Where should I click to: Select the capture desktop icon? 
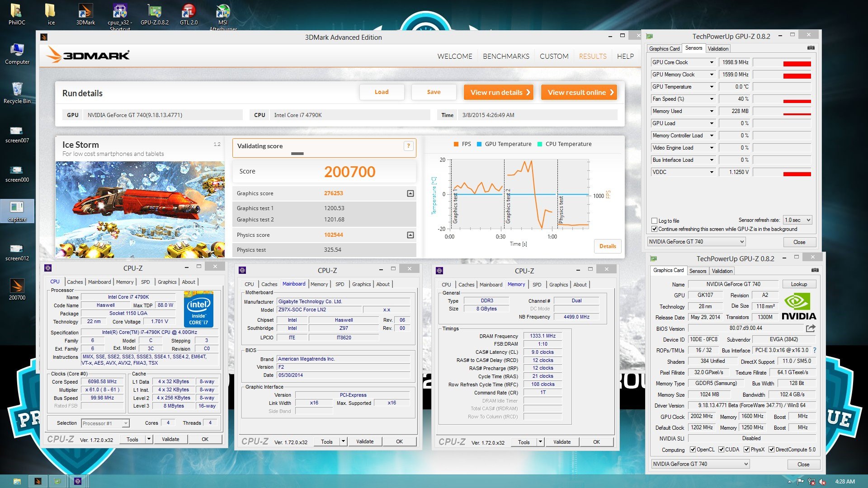[17, 211]
